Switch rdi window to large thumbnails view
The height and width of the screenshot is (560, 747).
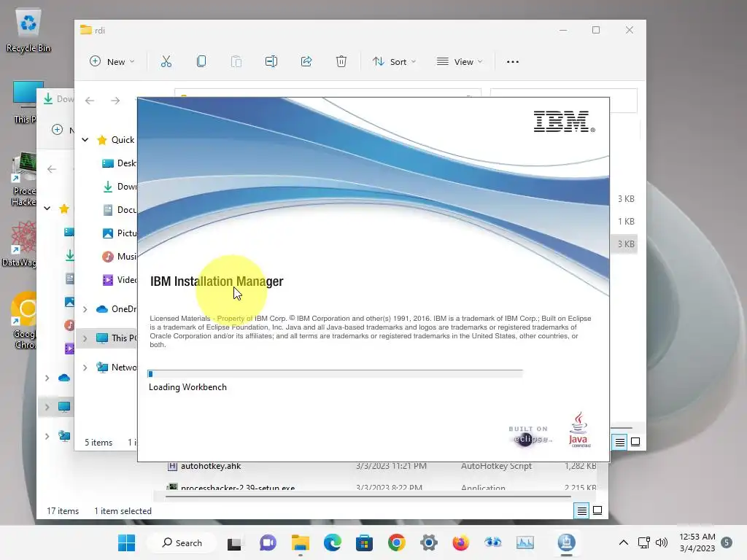[635, 443]
